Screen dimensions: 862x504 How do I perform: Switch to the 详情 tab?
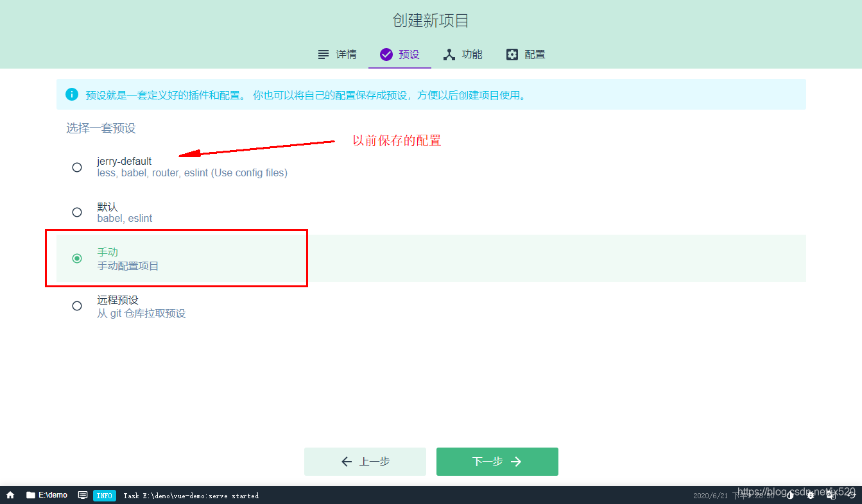coord(337,55)
